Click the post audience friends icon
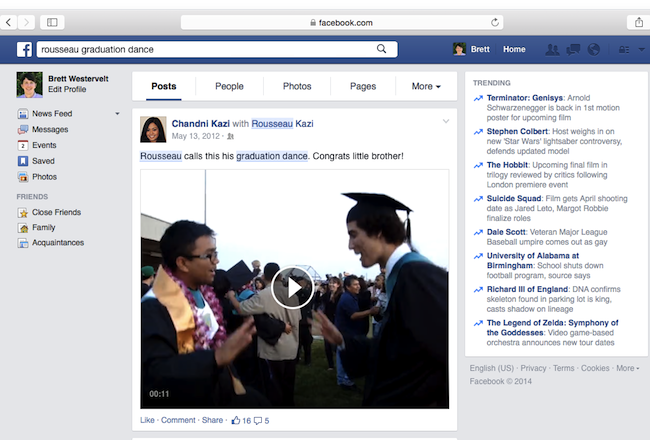This screenshot has width=650, height=440. click(230, 136)
